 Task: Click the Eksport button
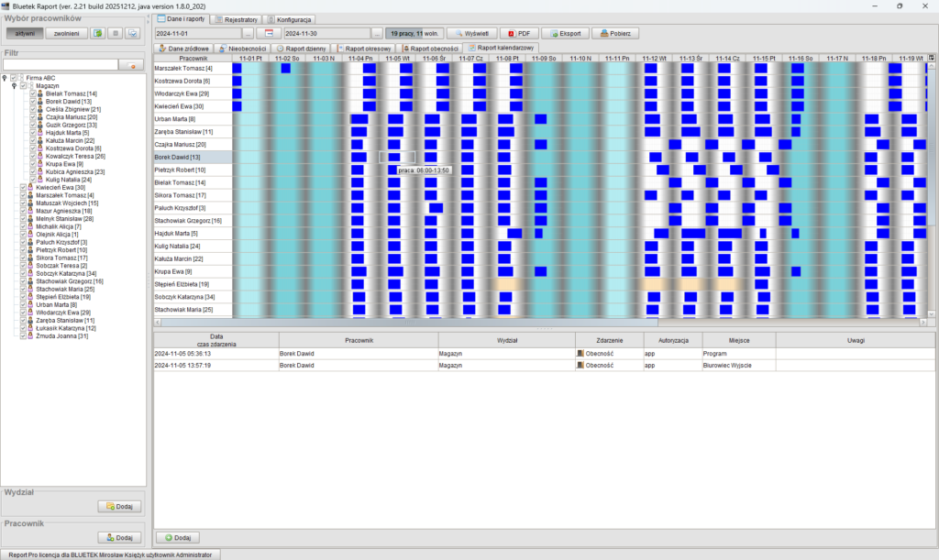[564, 33]
